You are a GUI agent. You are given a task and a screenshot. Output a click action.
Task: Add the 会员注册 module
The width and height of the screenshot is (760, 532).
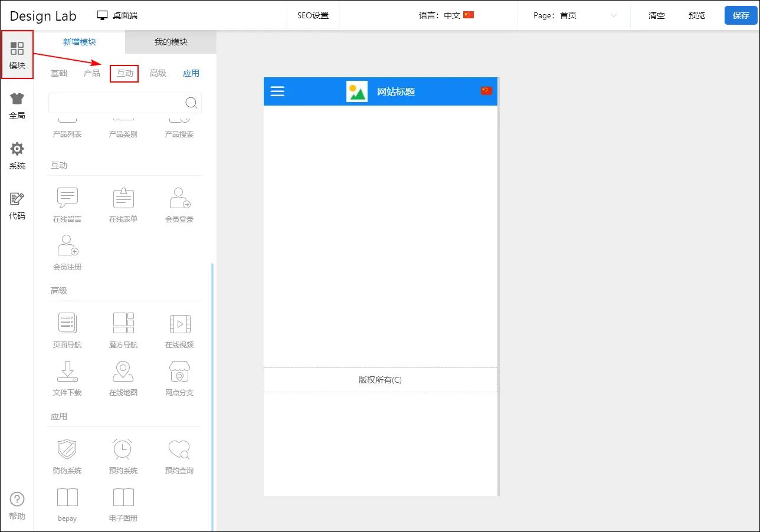(67, 247)
